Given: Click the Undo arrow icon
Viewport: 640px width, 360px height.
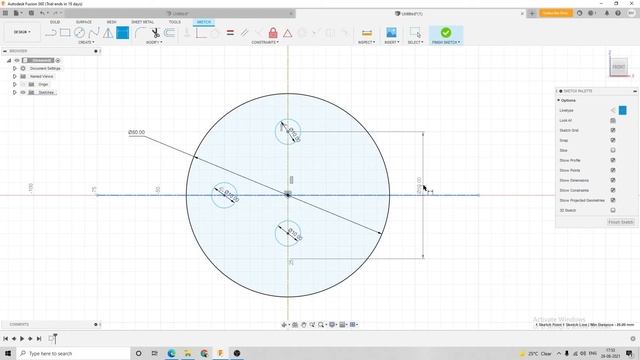Looking at the screenshot, I should click(x=42, y=13).
